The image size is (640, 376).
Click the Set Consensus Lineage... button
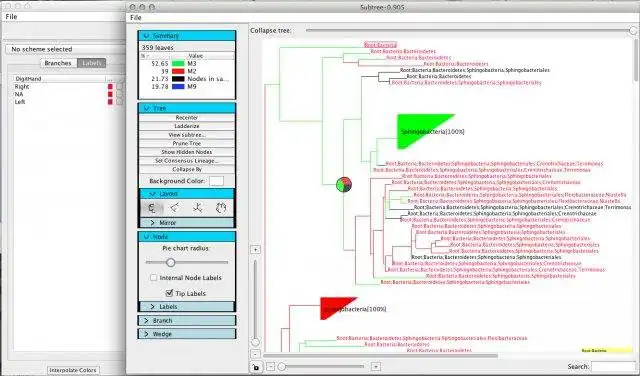click(187, 161)
